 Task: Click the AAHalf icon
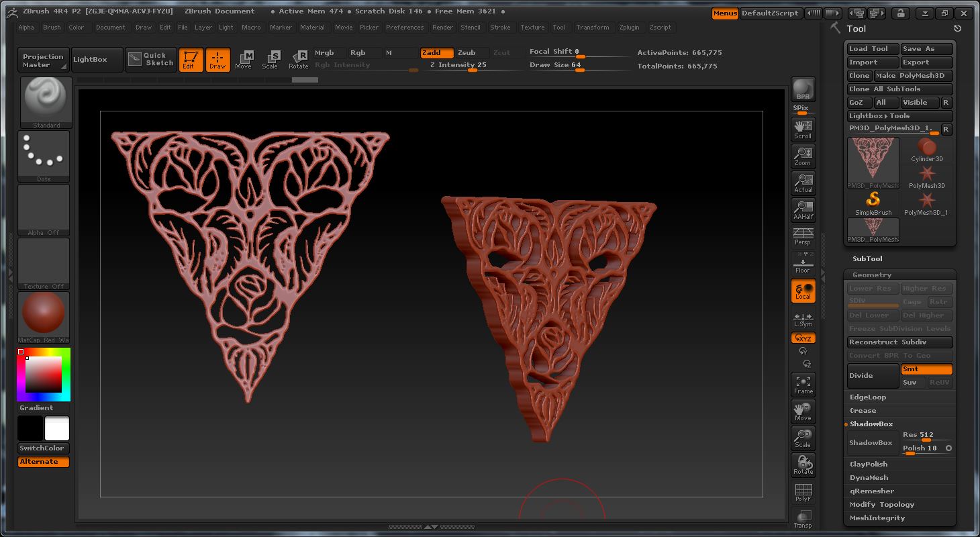pos(803,209)
